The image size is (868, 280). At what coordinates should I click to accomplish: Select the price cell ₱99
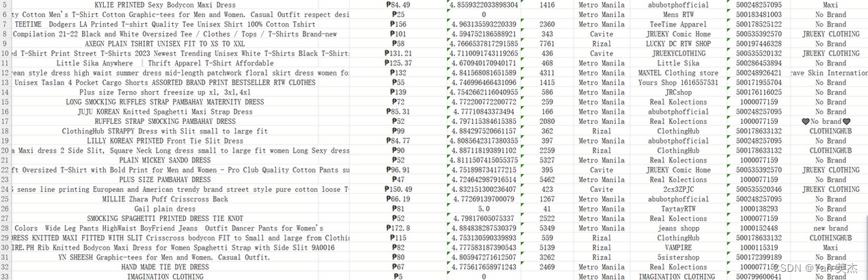(398, 131)
